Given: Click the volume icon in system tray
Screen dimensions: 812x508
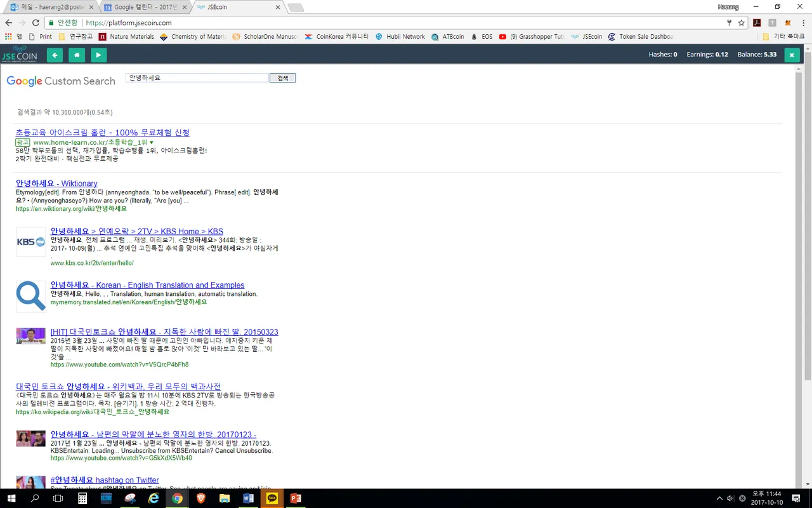Looking at the screenshot, I should click(730, 498).
